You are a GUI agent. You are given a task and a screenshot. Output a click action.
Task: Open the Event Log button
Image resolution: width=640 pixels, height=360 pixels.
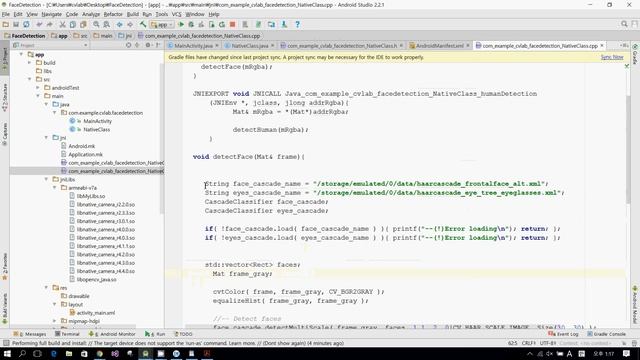[564, 334]
